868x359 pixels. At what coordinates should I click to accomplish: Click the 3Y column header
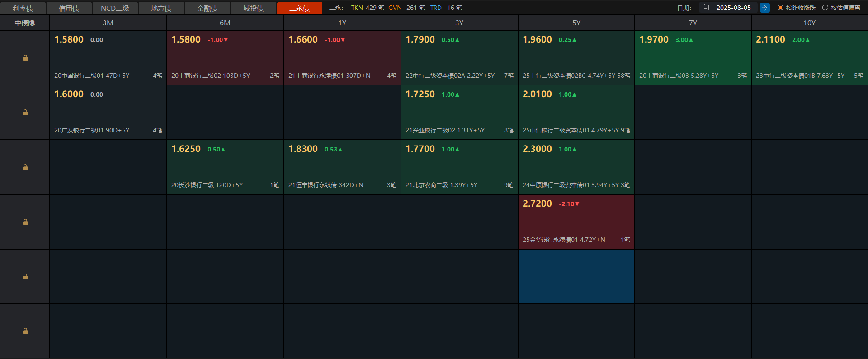(459, 23)
